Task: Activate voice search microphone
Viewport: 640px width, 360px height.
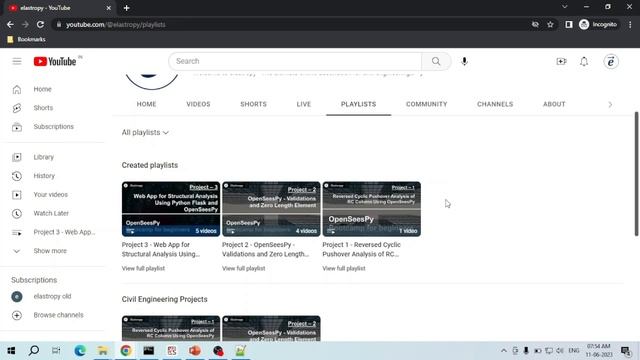Action: coord(464,61)
